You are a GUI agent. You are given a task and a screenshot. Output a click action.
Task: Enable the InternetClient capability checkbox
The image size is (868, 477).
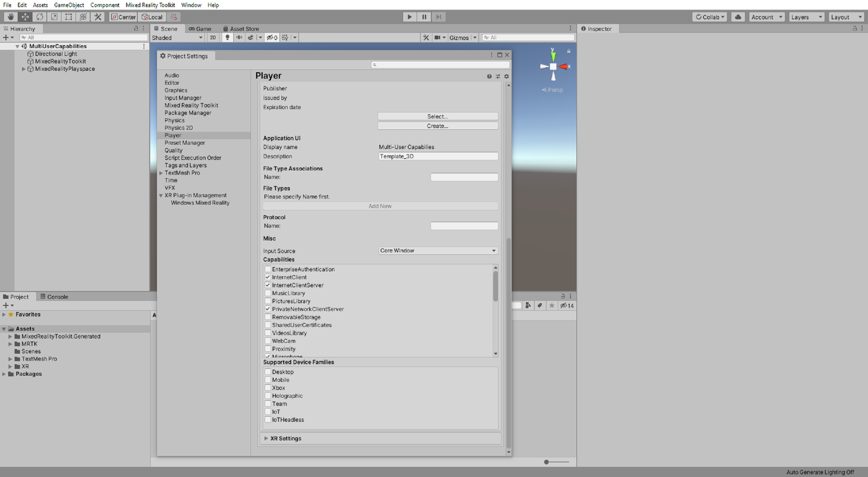pos(268,277)
